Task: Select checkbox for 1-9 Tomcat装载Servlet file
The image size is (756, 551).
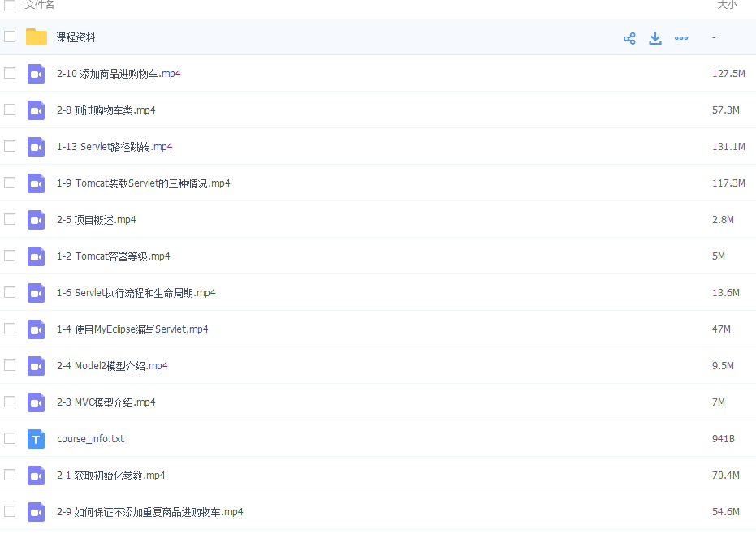Action: pos(10,183)
